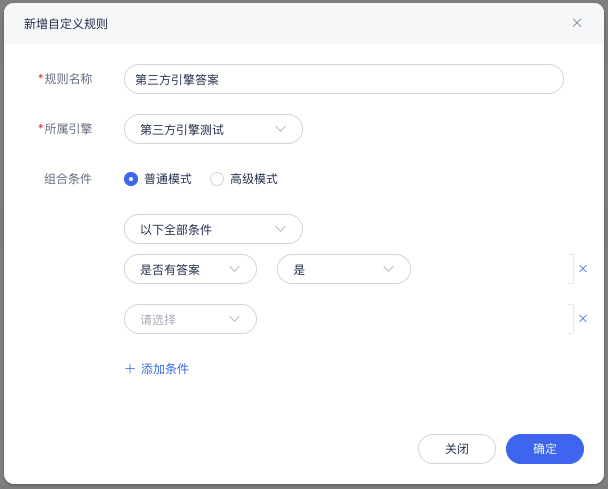Image resolution: width=608 pixels, height=489 pixels.
Task: Close the 新增自定义规则 dialog with the X icon
Action: (x=577, y=23)
